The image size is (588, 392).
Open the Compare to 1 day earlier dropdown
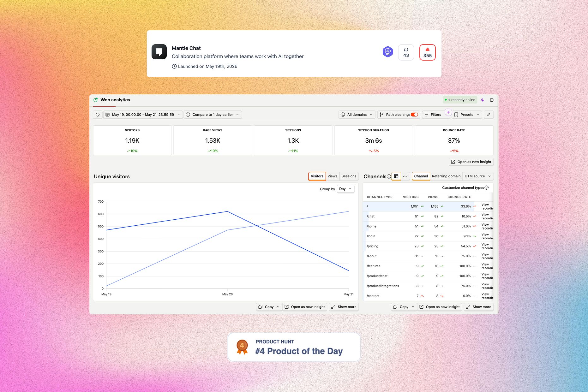pyautogui.click(x=213, y=115)
